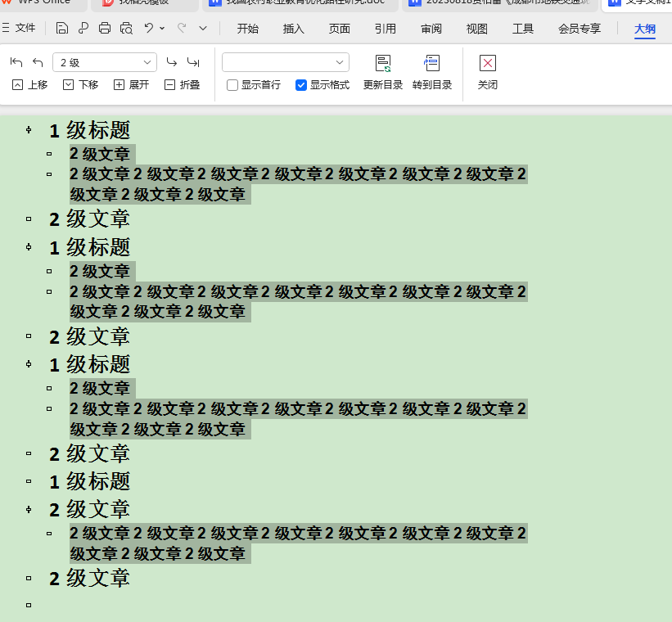Undo the last action
Screen dimensions: 672x622
[x=148, y=29]
